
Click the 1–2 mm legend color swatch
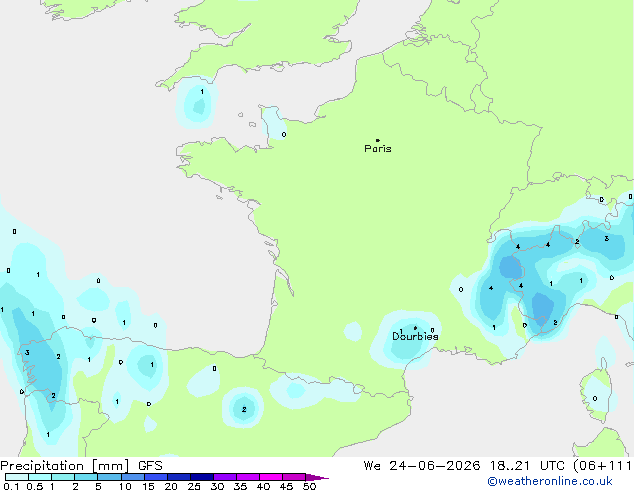point(63,477)
